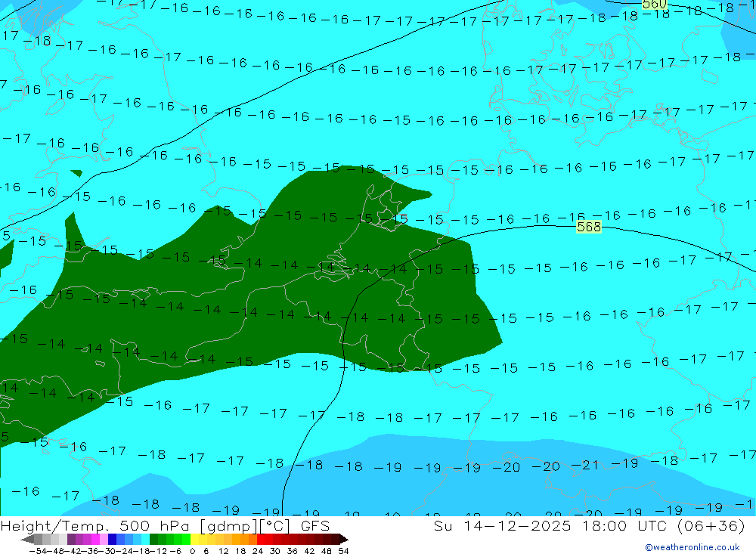Click the GFS model label
The width and height of the screenshot is (756, 554).
[x=315, y=526]
